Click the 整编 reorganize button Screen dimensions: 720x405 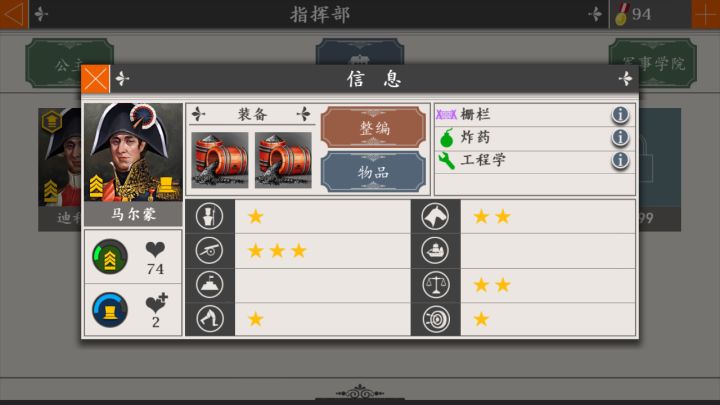373,127
